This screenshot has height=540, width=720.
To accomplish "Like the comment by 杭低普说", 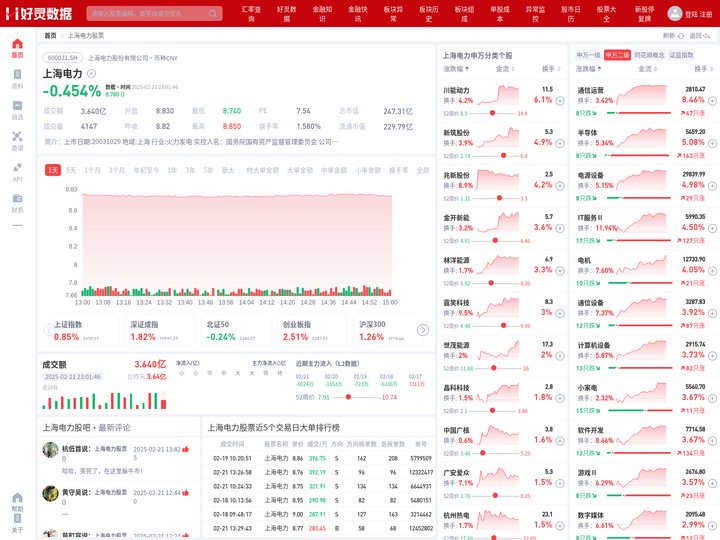I will coord(186,449).
